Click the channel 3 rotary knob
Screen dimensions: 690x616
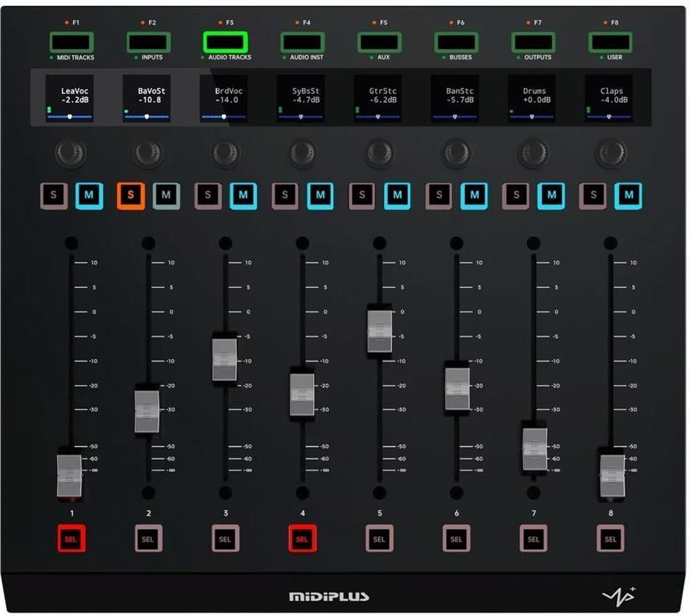(x=224, y=151)
